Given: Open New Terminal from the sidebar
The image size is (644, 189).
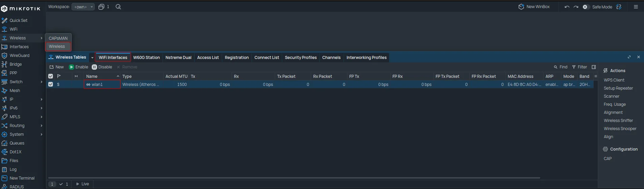Looking at the screenshot, I should (22, 178).
